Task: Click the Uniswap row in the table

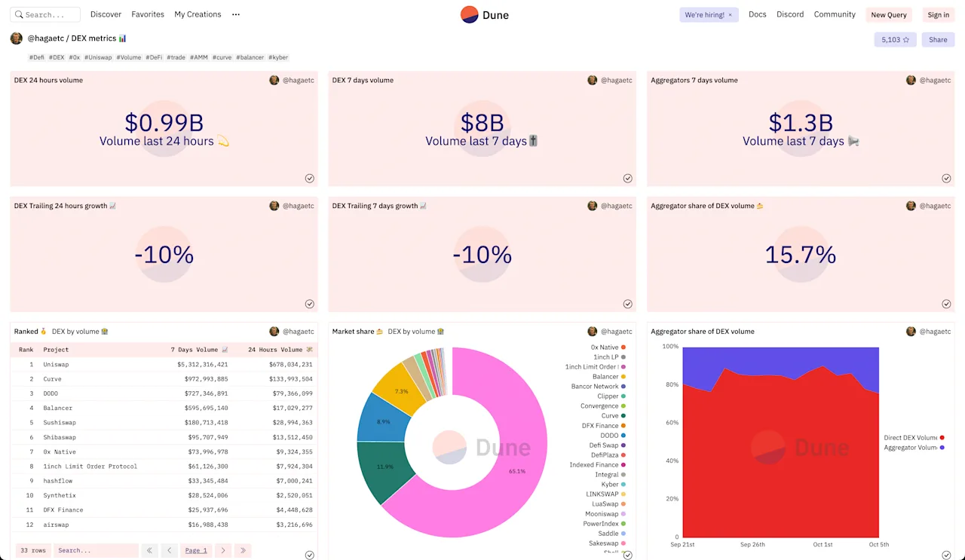Action: click(164, 365)
